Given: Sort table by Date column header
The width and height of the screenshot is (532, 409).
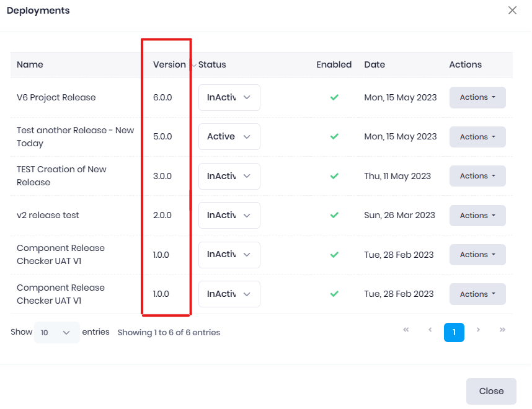Looking at the screenshot, I should click(x=375, y=64).
